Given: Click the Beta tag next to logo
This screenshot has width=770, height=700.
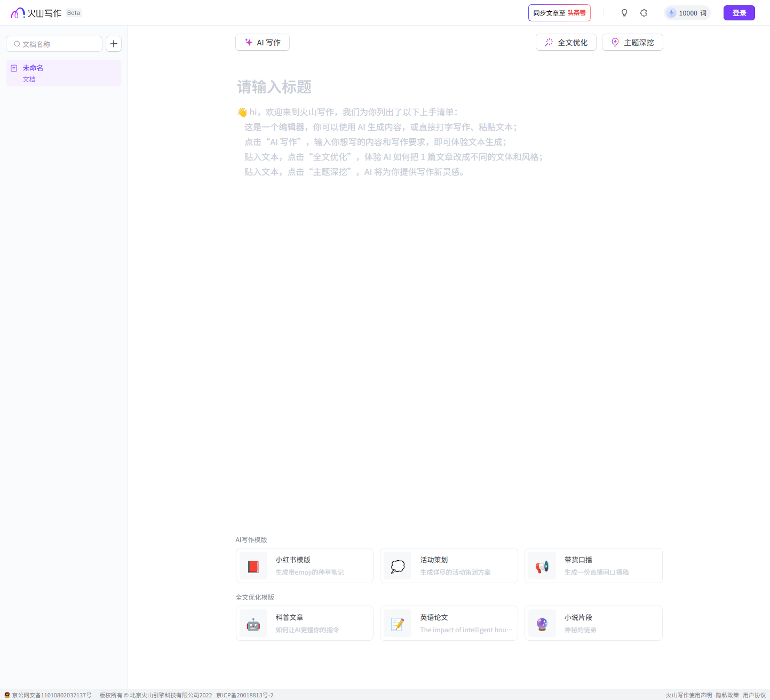Looking at the screenshot, I should [x=74, y=13].
